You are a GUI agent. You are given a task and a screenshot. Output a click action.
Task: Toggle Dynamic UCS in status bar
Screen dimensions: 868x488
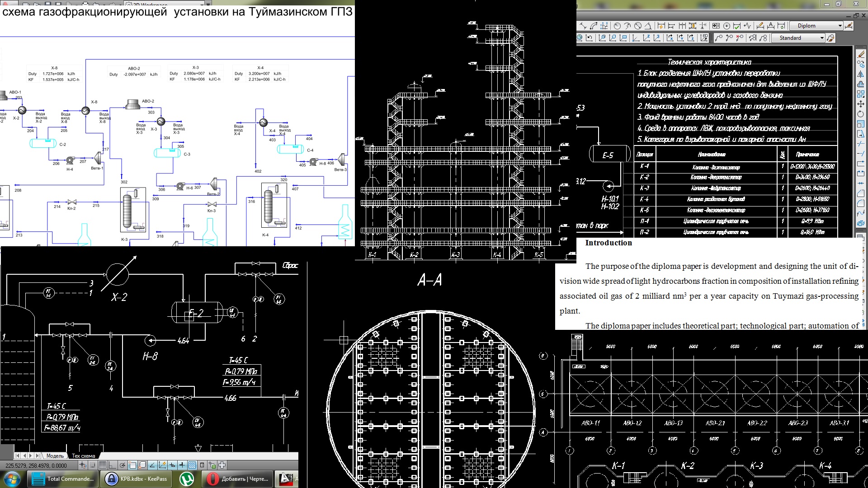coord(162,465)
